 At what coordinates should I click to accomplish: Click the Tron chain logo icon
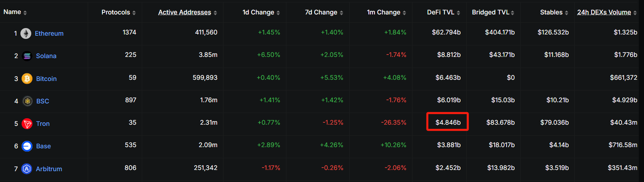[x=27, y=124]
